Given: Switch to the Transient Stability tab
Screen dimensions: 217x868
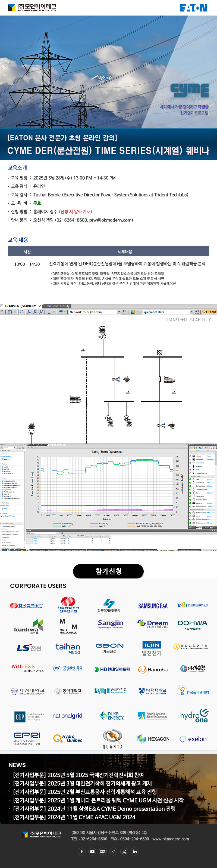Looking at the screenshot, I should [58, 306].
